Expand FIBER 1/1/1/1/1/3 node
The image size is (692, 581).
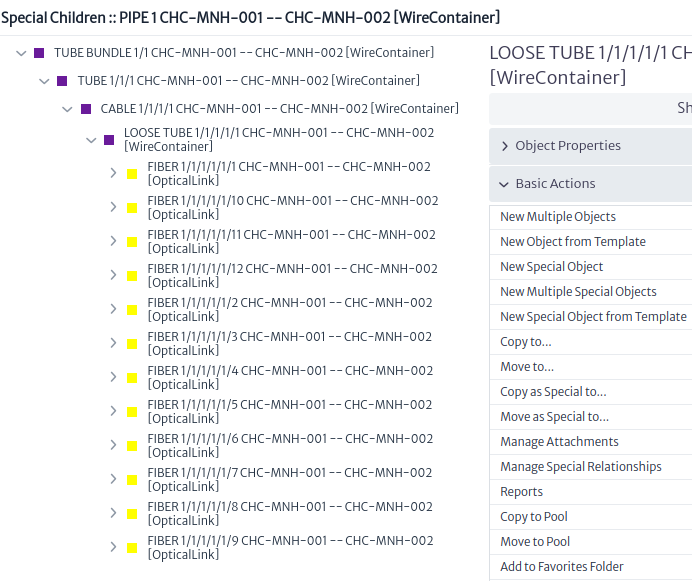(x=113, y=343)
